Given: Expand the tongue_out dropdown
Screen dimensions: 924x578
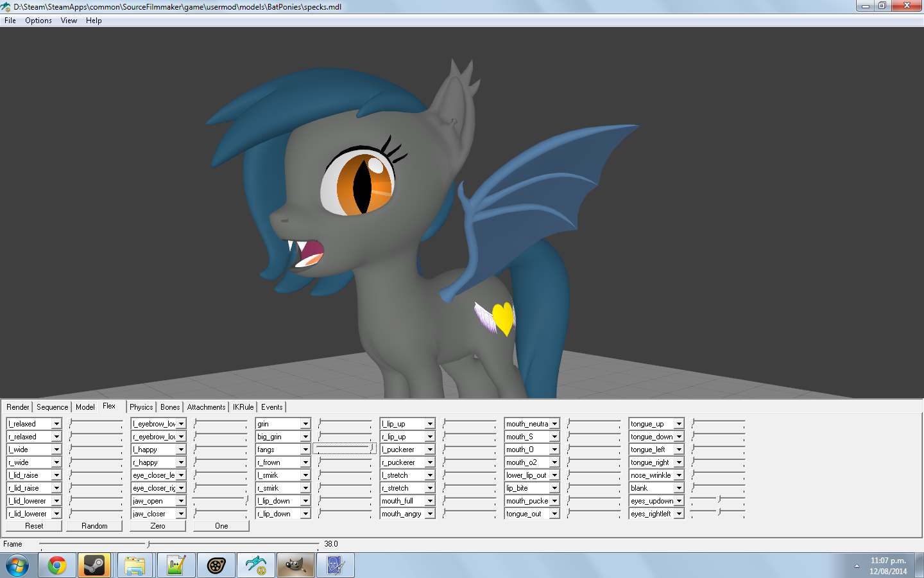Looking at the screenshot, I should point(554,514).
